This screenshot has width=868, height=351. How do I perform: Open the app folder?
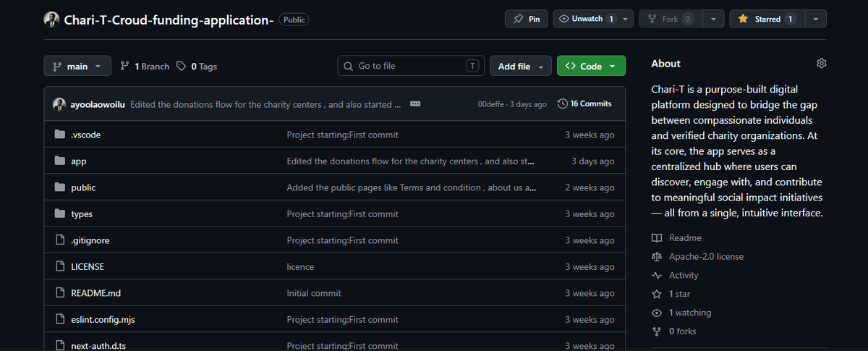tap(79, 161)
